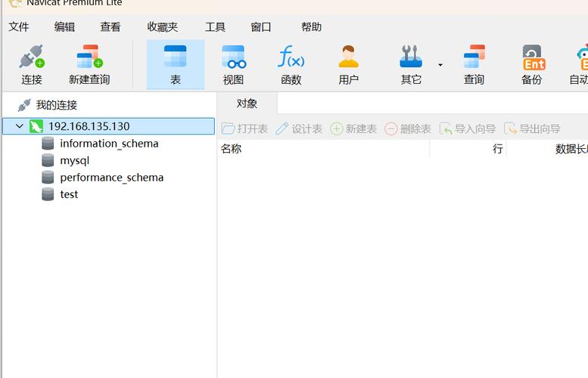Select the 192.168.135.130 connection
Image resolution: width=588 pixels, height=378 pixels.
(109, 126)
